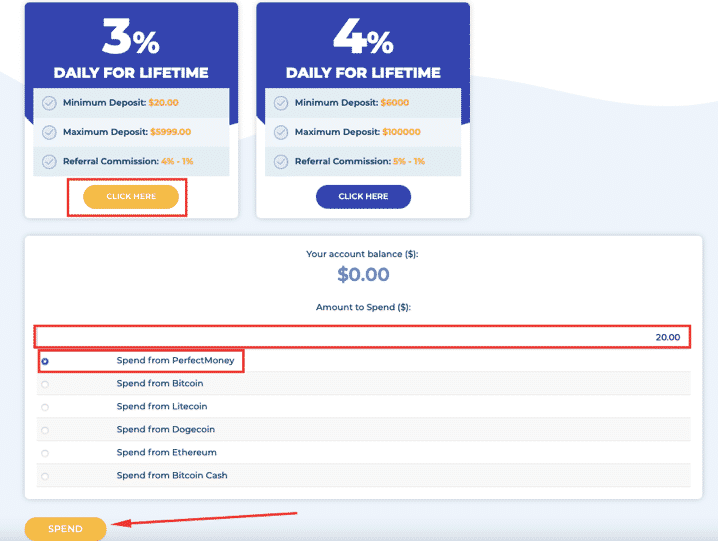The height and width of the screenshot is (541, 718).
Task: Click the 3% DAILY FOR LIFETIME plan header
Action: (x=131, y=48)
